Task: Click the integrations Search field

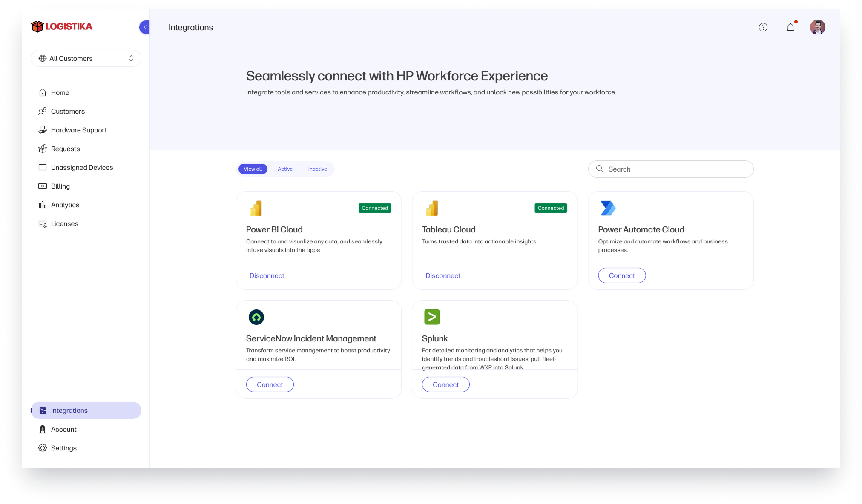Action: click(x=677, y=169)
